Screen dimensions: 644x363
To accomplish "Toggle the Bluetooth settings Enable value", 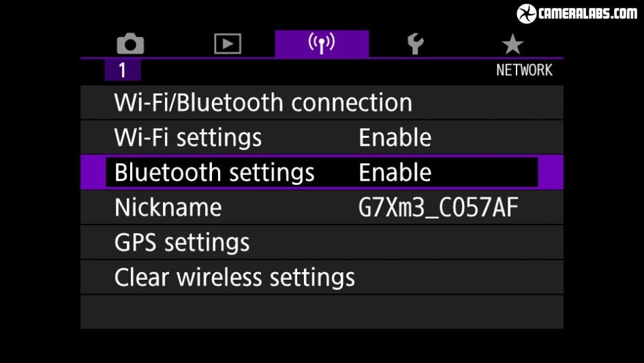I will [x=395, y=173].
